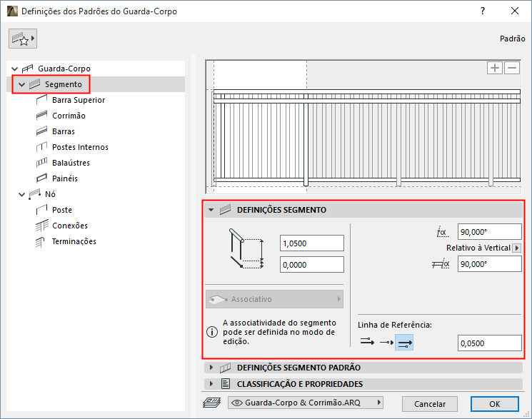Click the DEFINIÇÕES SEGMENTO PADRÃO panel icon
This screenshot has height=419, width=532.
[225, 368]
